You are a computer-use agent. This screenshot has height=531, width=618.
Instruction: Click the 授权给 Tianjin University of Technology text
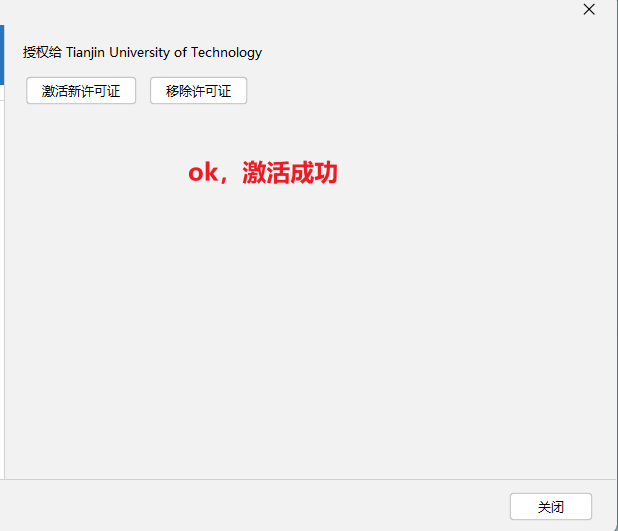[x=142, y=52]
